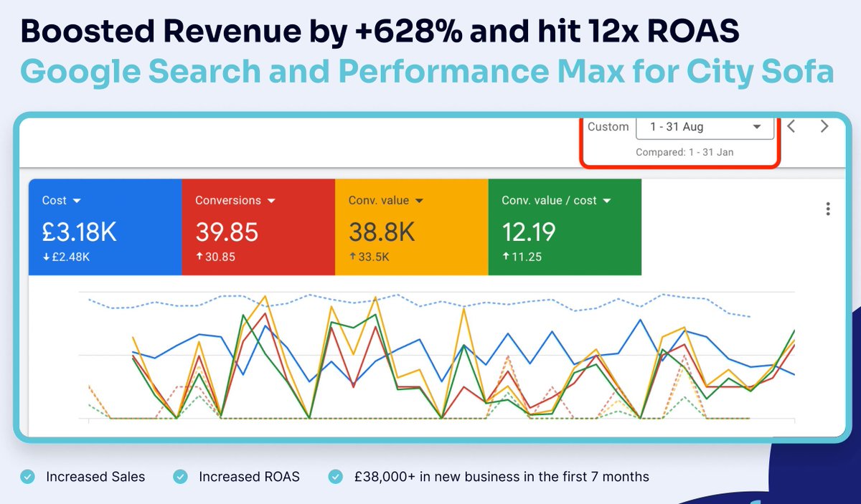This screenshot has height=504, width=861.
Task: Open the 1 - 31 Aug date range selector
Action: (x=705, y=126)
